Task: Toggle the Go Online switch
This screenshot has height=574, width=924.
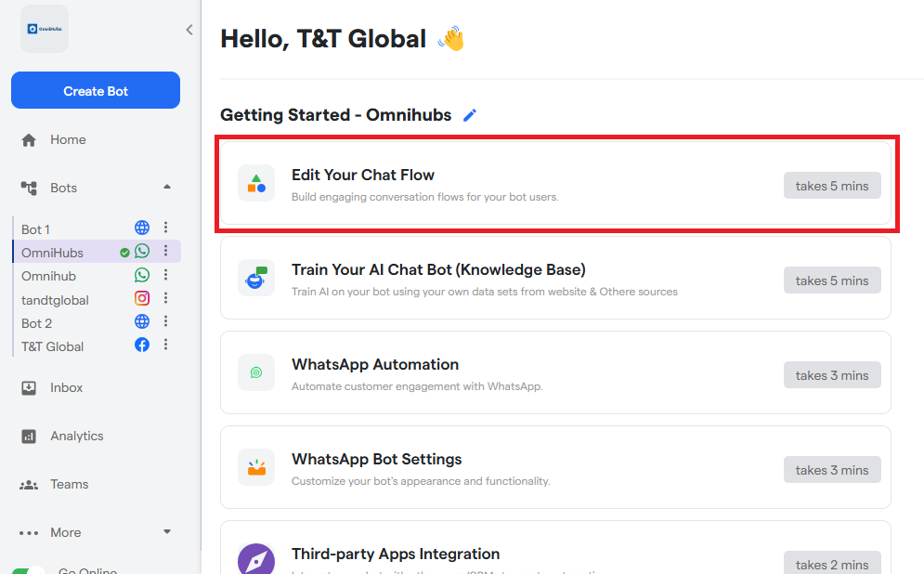Action: tap(28, 568)
